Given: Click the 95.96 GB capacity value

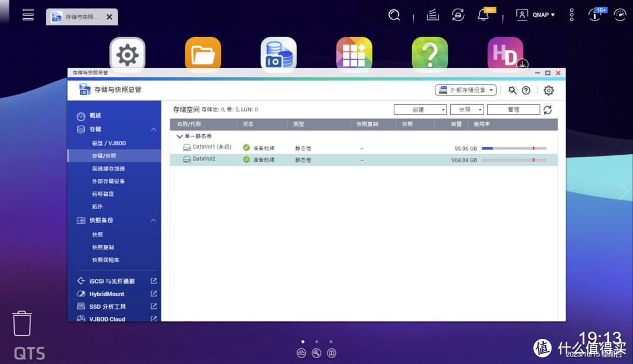Looking at the screenshot, I should [465, 148].
